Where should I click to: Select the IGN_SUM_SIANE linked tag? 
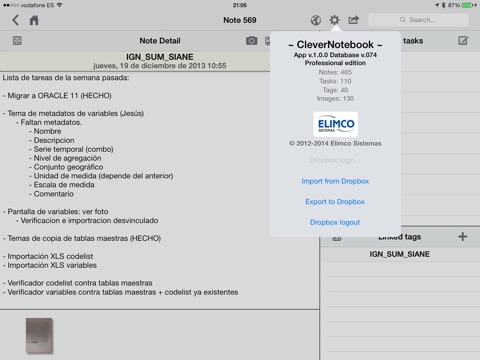(x=399, y=254)
